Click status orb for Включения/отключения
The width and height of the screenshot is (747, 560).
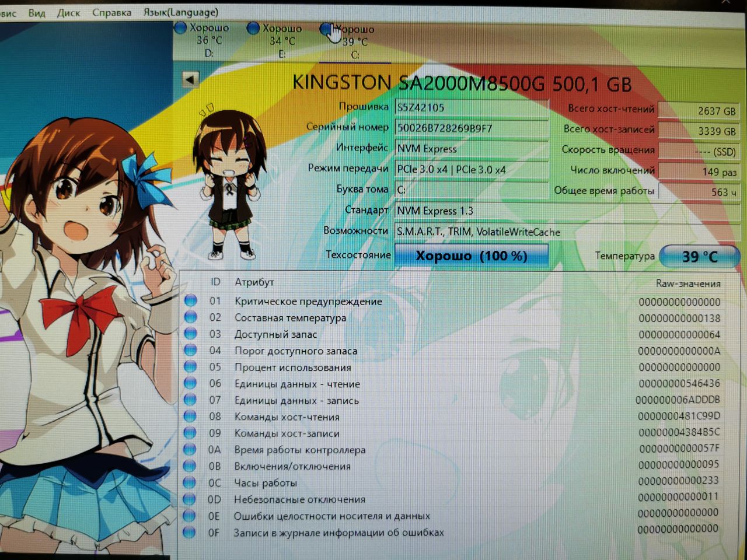[x=190, y=466]
